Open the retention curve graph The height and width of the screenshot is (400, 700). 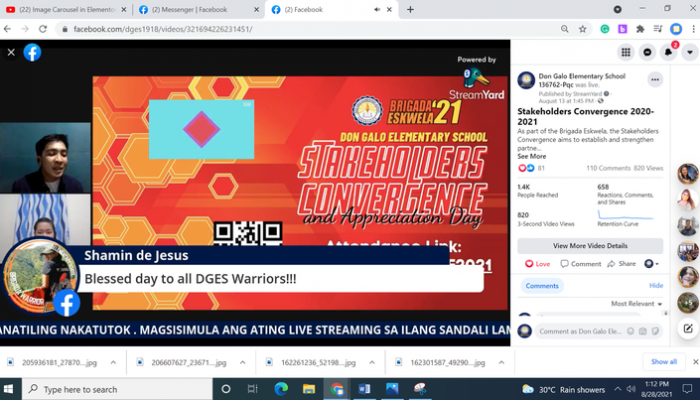coord(625,217)
